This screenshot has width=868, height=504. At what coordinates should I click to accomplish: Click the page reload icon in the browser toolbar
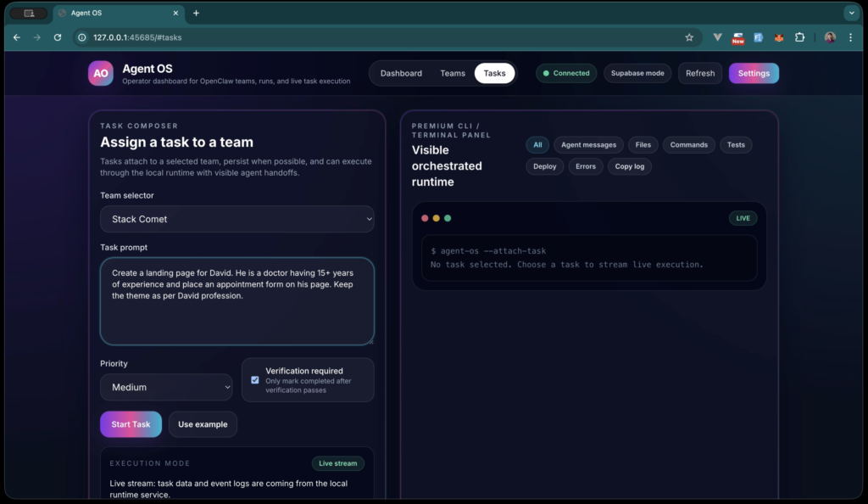57,37
